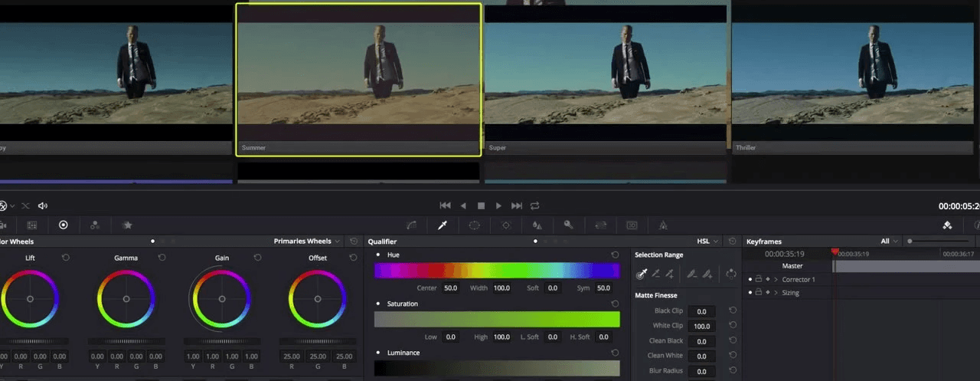
Task: Invert the qualifier selection
Action: coord(731,274)
